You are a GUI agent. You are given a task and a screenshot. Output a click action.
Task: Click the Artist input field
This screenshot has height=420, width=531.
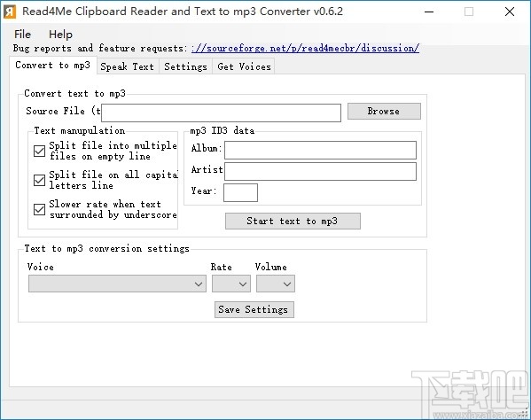320,171
